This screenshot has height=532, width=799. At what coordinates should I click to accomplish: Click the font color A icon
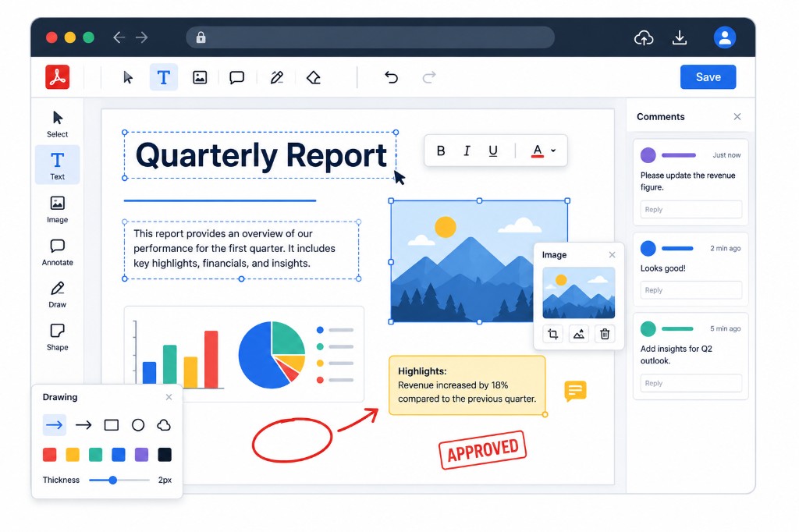coord(537,151)
